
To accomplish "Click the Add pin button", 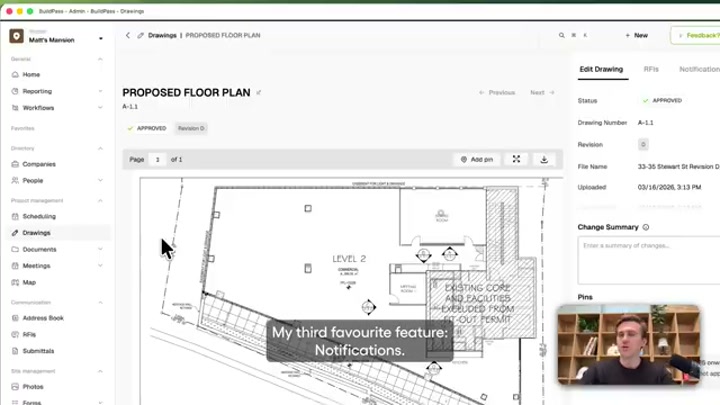I will click(477, 159).
